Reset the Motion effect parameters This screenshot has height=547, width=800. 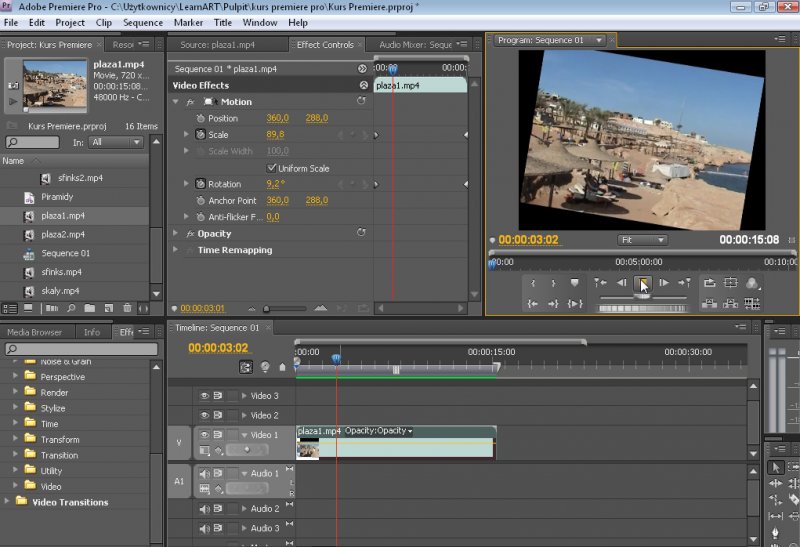(361, 101)
